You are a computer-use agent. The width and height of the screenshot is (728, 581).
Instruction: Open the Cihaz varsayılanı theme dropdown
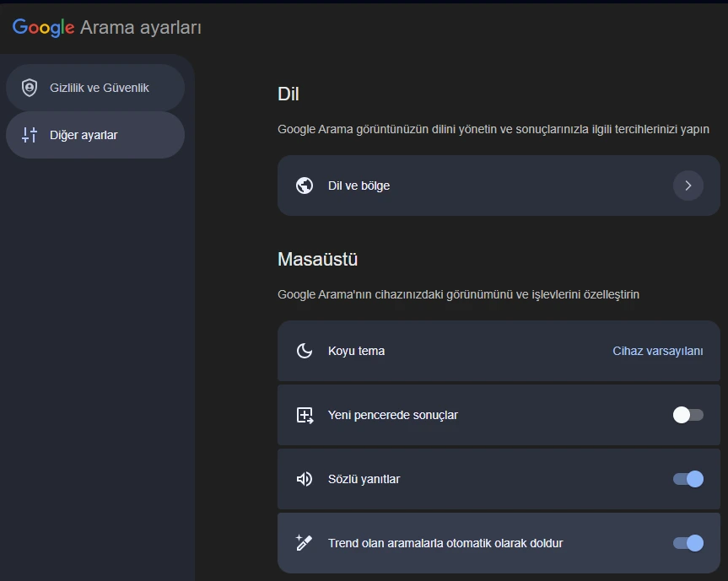click(657, 351)
